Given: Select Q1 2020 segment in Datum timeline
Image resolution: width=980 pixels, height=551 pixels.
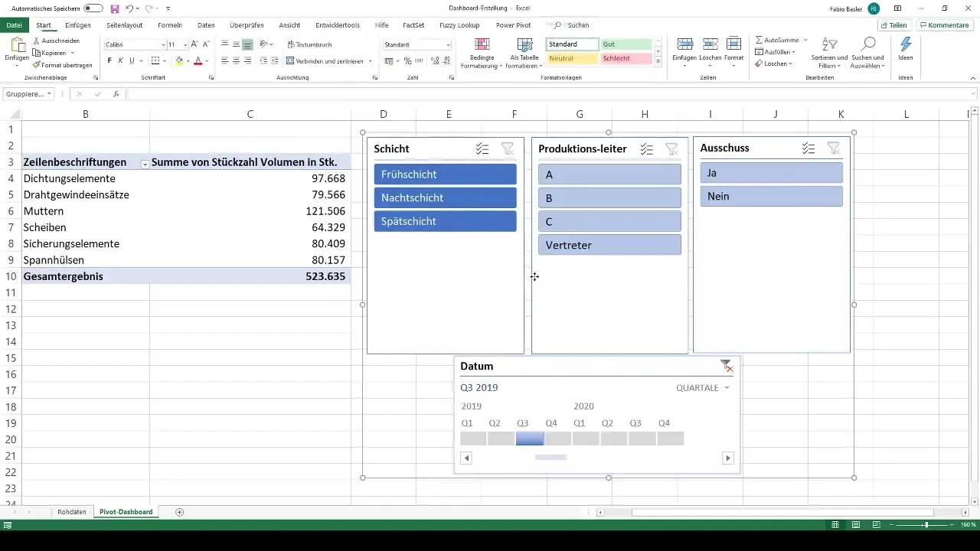Looking at the screenshot, I should (x=586, y=439).
